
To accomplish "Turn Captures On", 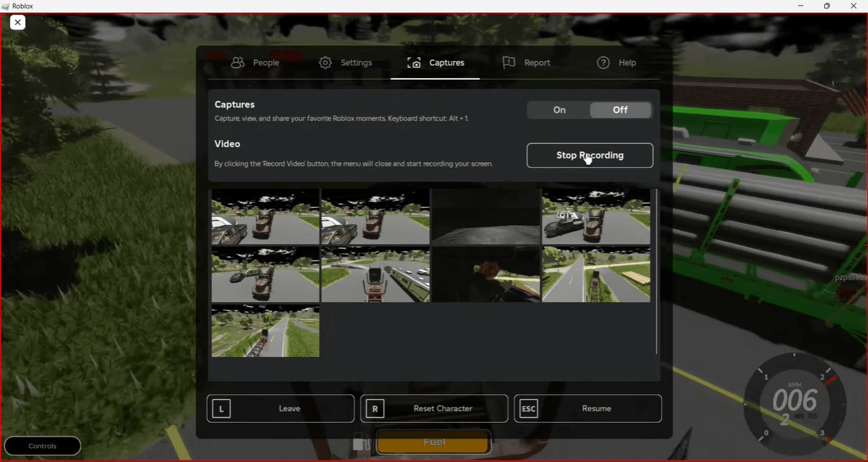I will point(559,110).
